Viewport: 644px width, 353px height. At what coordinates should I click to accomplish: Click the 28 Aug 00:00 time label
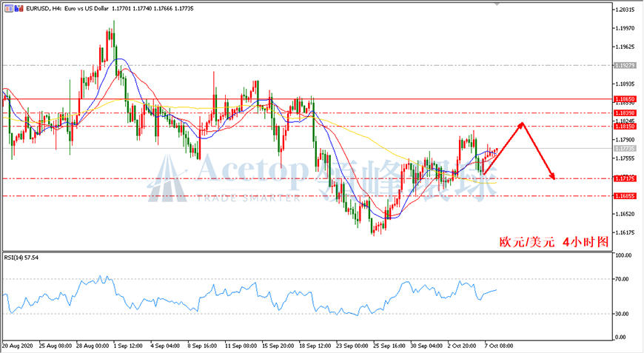tap(93, 346)
